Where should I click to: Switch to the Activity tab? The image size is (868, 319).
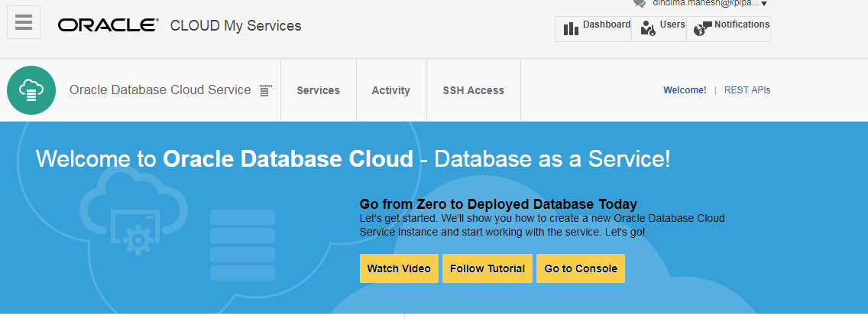(390, 90)
